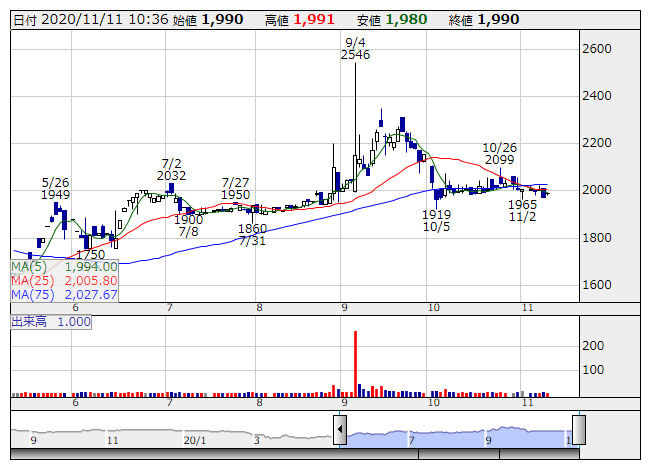Image resolution: width=653 pixels, height=470 pixels.
Task: Click the 5/26 1949 high label
Action: point(55,188)
